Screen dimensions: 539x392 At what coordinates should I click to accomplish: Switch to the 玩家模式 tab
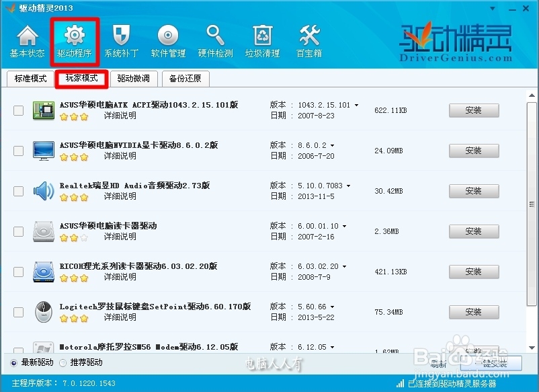point(82,79)
